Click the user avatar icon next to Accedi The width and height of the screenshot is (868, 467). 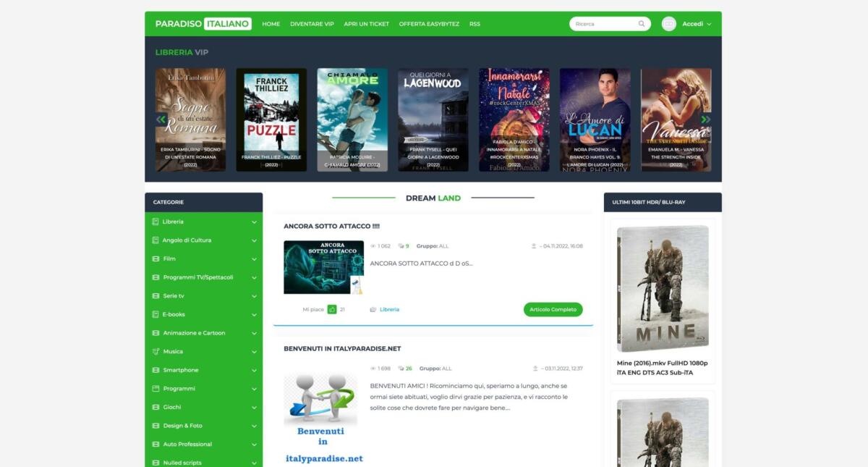pyautogui.click(x=669, y=23)
